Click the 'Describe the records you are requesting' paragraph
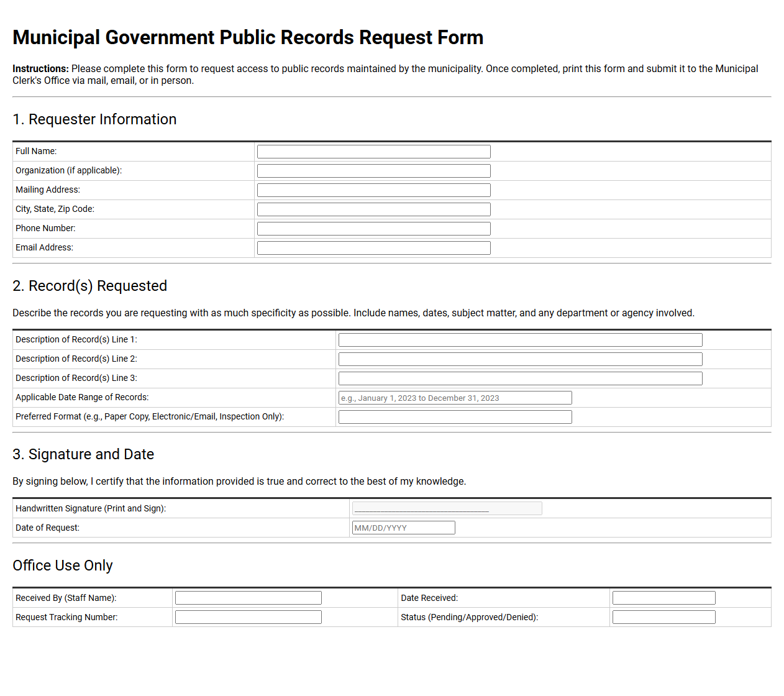 [x=353, y=313]
